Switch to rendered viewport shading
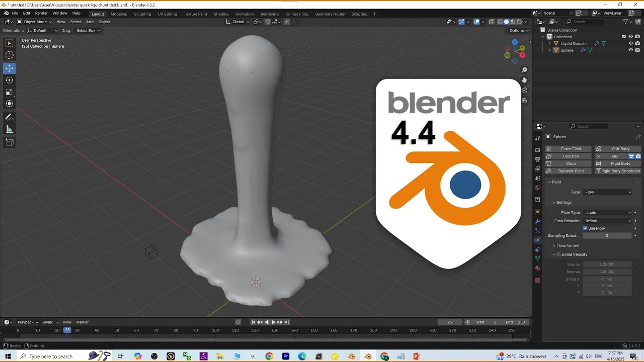Screen dimensions: 644x362 [x=520, y=22]
